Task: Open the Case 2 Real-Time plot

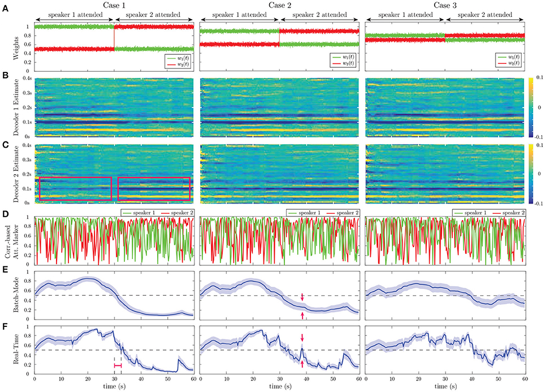Action: [x=279, y=350]
